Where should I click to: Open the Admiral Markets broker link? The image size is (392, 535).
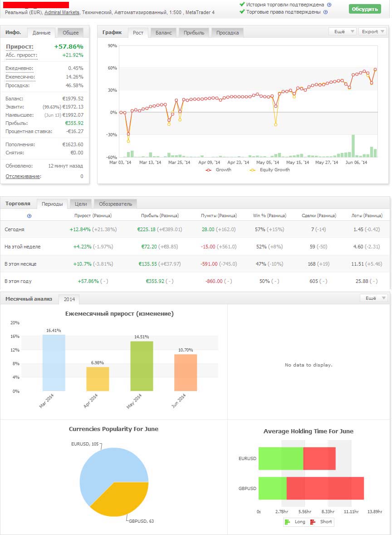62,12
